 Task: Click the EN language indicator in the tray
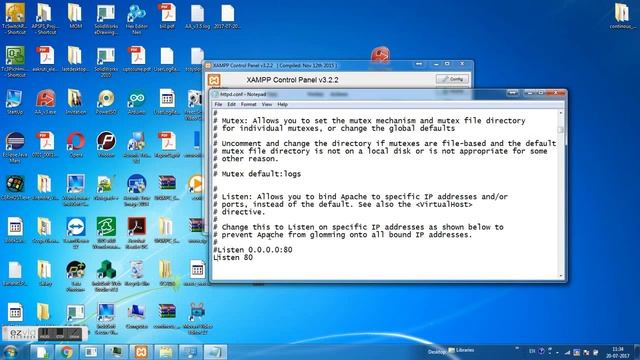coord(532,351)
